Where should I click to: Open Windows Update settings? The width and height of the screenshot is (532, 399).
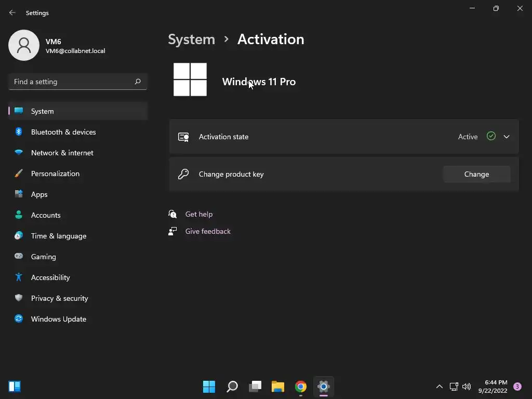click(78, 319)
